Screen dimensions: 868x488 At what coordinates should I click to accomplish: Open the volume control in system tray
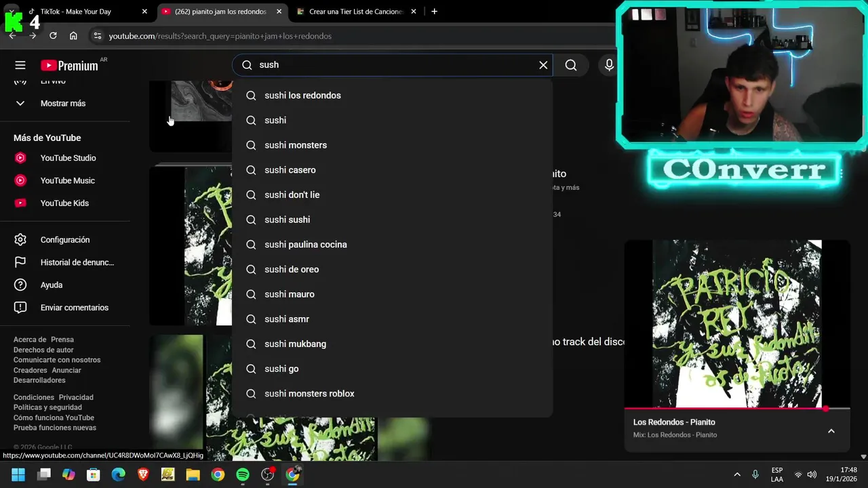click(812, 474)
